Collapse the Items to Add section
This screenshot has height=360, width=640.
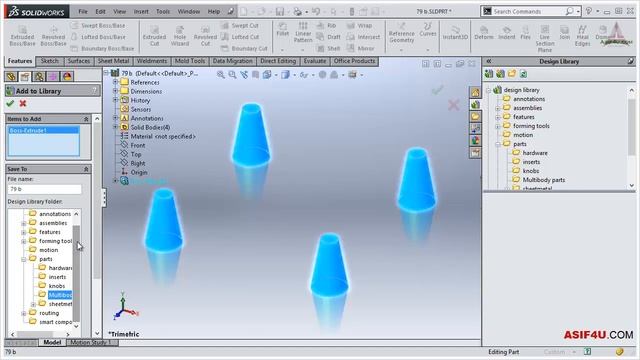86,119
